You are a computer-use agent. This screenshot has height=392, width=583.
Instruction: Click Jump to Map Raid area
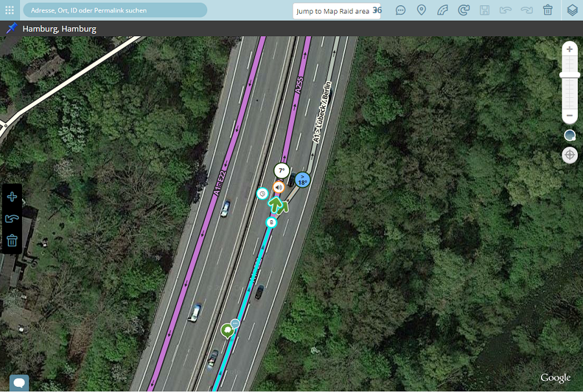coord(332,11)
